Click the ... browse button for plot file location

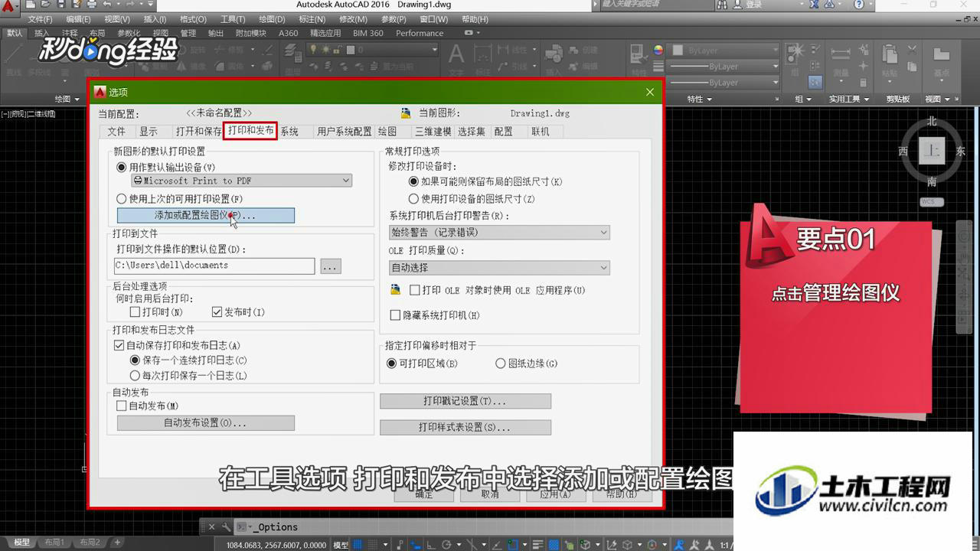[x=330, y=266]
